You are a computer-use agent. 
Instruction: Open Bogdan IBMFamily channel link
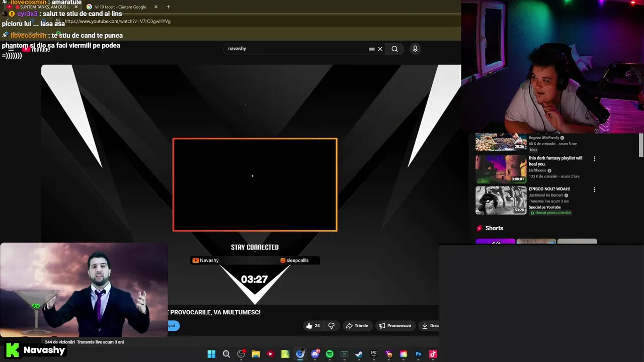point(544,138)
